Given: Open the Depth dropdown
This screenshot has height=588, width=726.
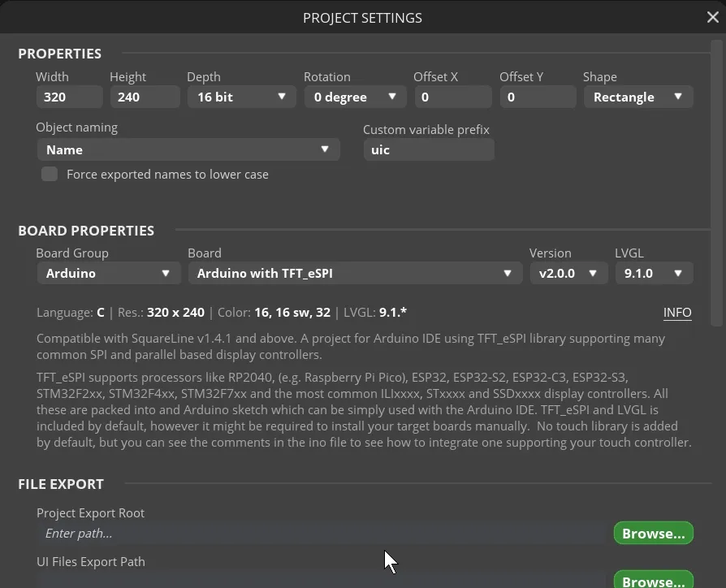Looking at the screenshot, I should (x=241, y=97).
